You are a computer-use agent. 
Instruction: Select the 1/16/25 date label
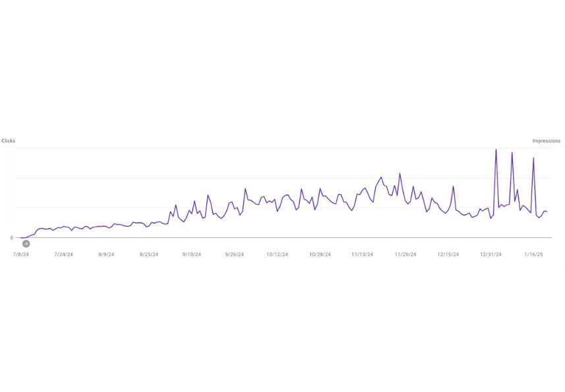(x=533, y=254)
